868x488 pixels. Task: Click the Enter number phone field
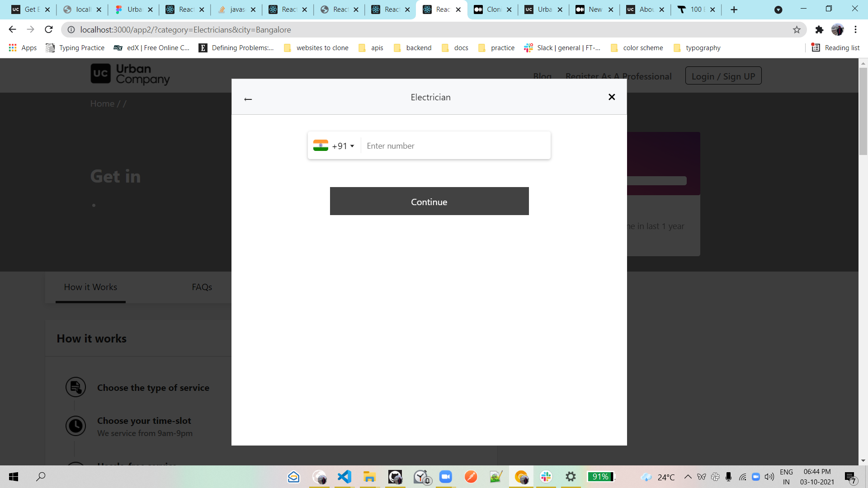pyautogui.click(x=456, y=146)
